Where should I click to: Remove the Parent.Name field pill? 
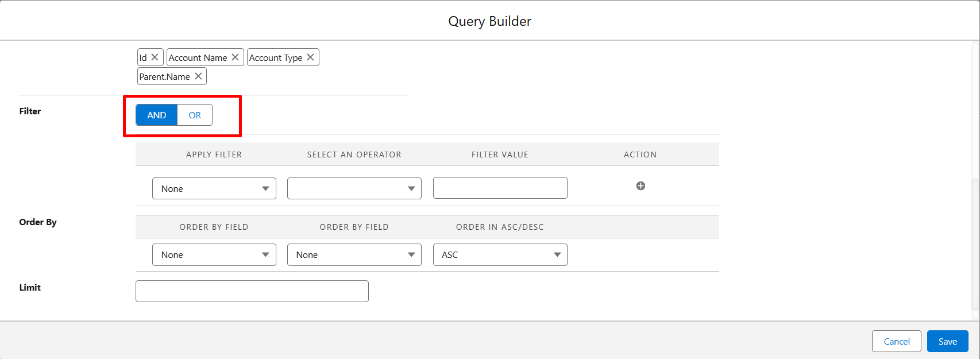click(198, 76)
